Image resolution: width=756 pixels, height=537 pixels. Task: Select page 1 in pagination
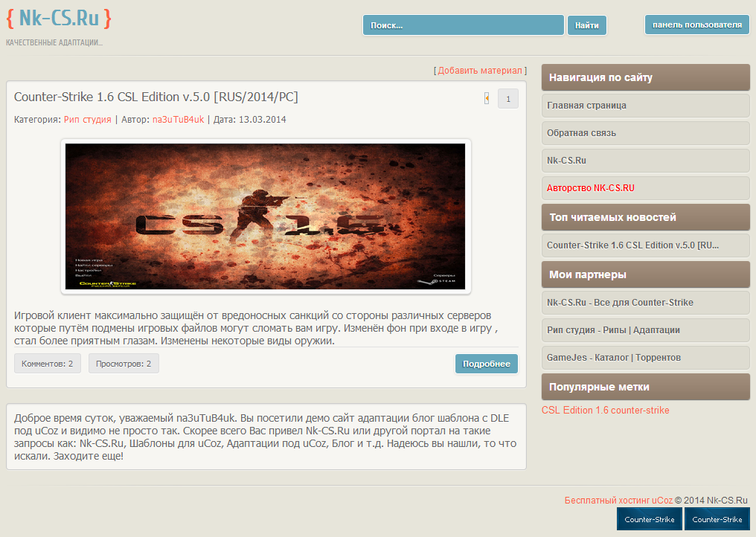pyautogui.click(x=507, y=99)
